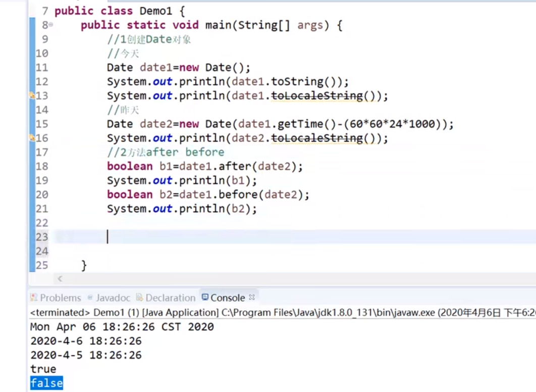Click 'boolean b2=date1.before(date2);' on line 20
The height and width of the screenshot is (392, 536).
208,194
